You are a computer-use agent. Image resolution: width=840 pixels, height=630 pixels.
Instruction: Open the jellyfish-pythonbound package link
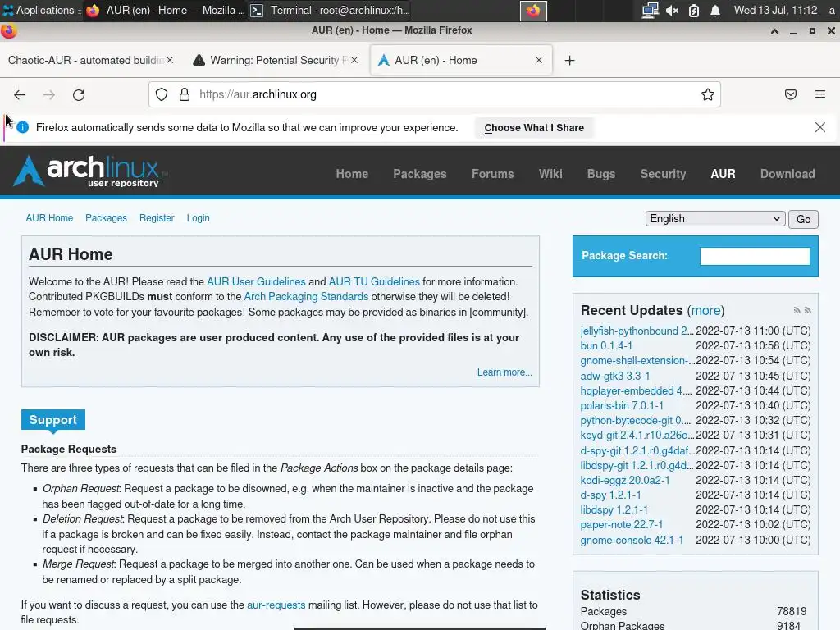pyautogui.click(x=637, y=331)
